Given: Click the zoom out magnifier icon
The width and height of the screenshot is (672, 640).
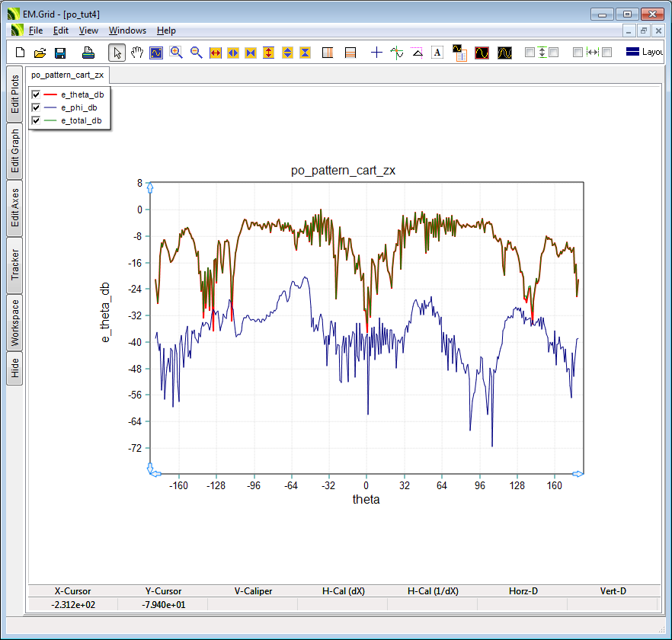Looking at the screenshot, I should pos(196,53).
